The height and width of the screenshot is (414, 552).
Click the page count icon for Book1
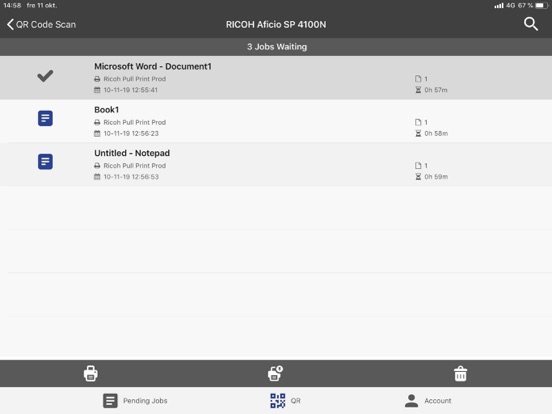pos(418,123)
